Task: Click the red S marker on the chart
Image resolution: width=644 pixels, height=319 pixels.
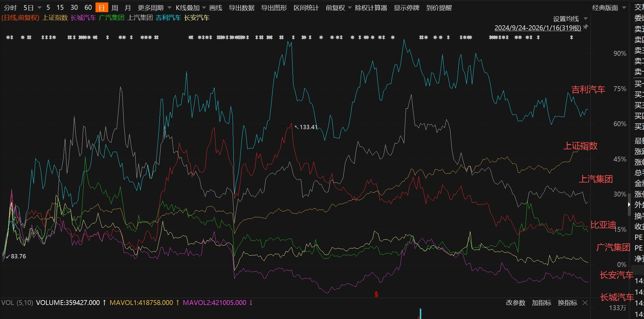Action: (x=376, y=294)
